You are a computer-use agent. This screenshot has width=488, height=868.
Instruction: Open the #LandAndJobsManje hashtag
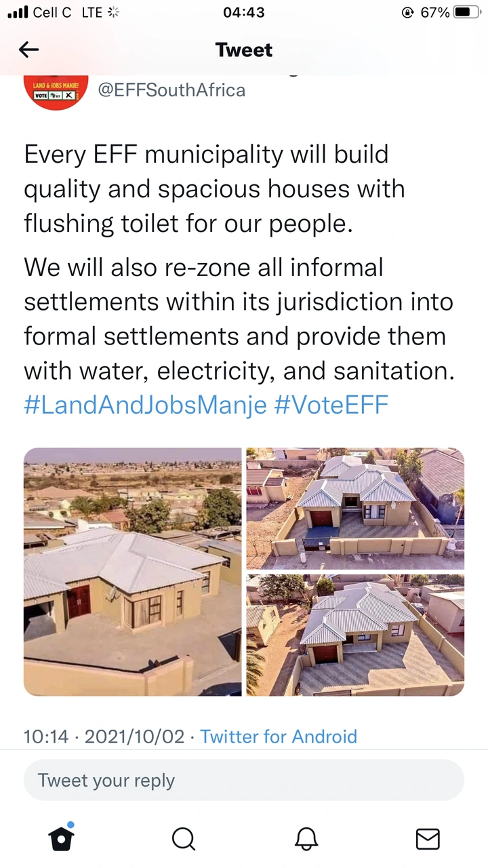(145, 406)
